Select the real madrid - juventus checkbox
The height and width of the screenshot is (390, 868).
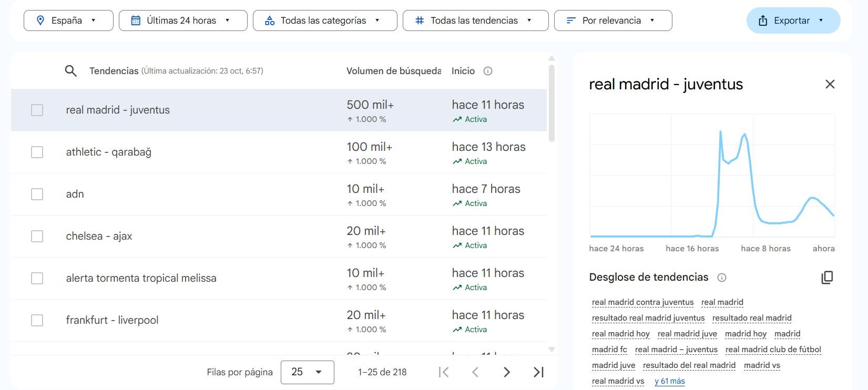tap(37, 110)
